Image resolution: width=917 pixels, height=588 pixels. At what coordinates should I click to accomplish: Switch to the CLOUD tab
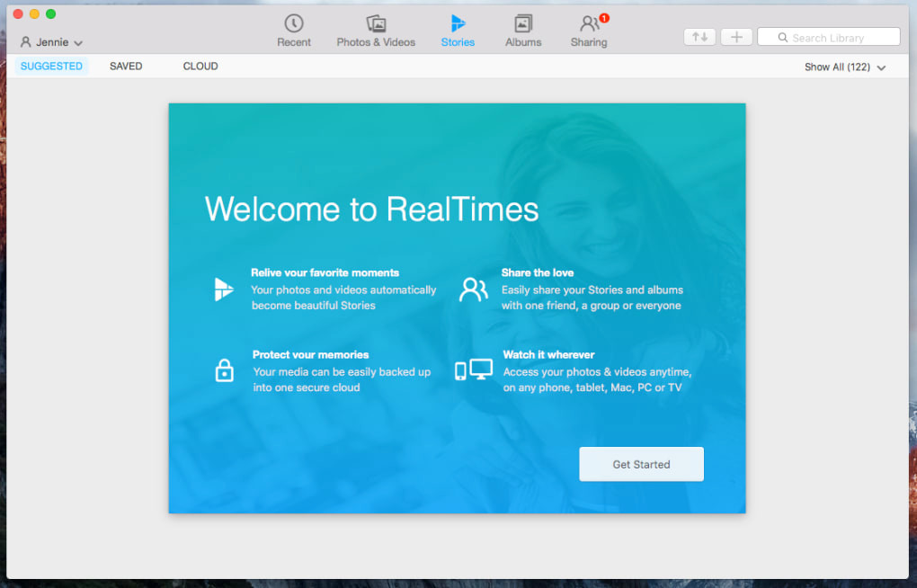(200, 67)
